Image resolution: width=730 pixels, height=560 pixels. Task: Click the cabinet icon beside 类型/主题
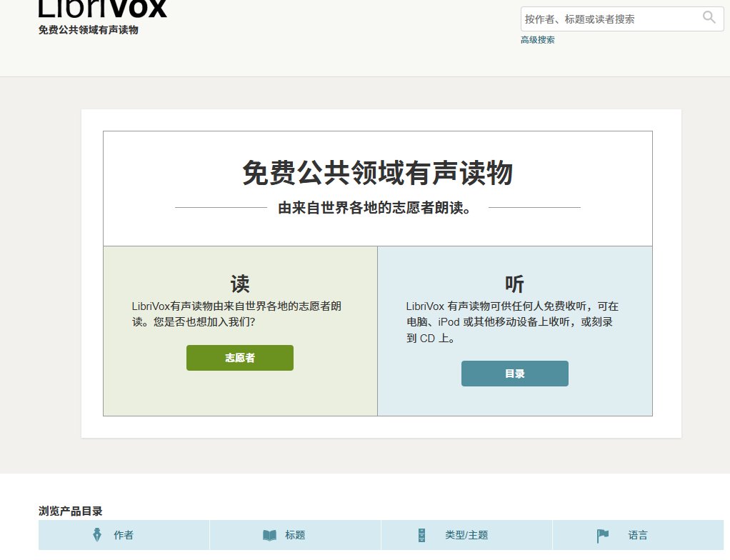pyautogui.click(x=422, y=535)
